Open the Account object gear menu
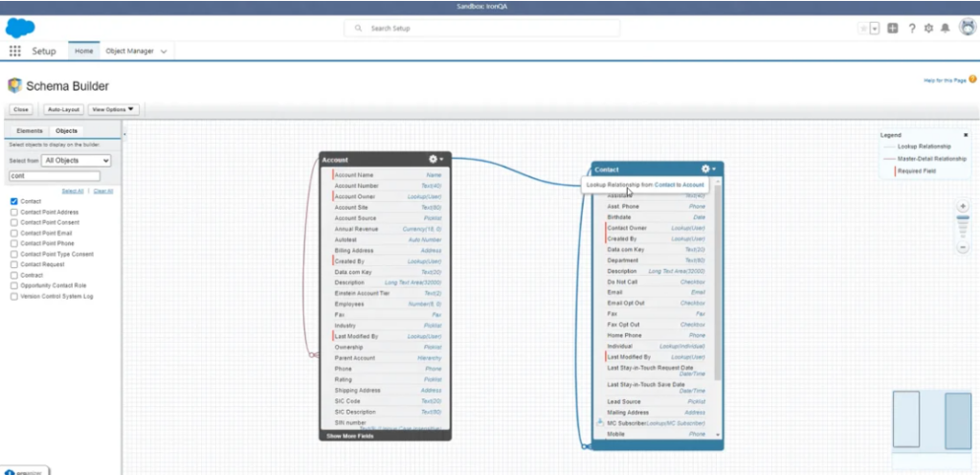980x475 pixels. [x=435, y=159]
